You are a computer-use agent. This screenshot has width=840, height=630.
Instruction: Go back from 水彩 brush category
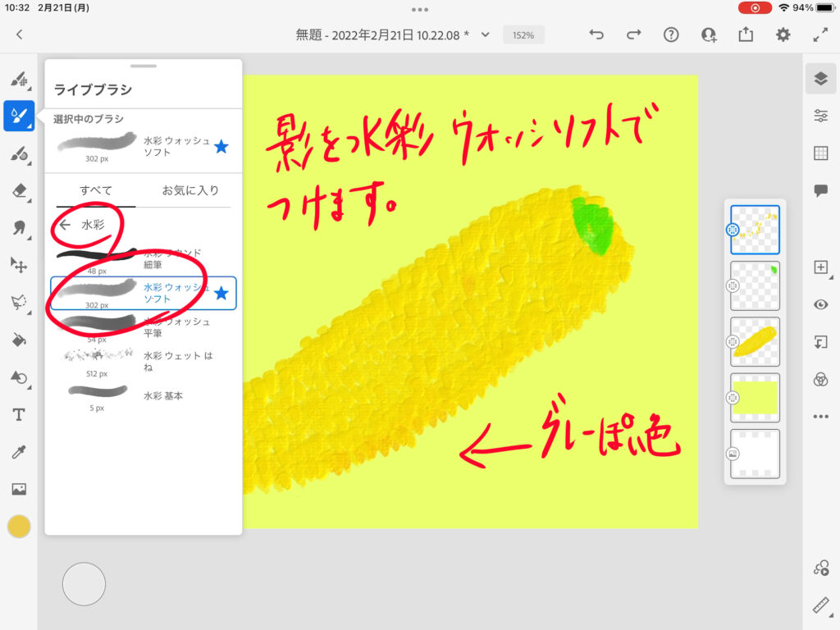click(66, 225)
